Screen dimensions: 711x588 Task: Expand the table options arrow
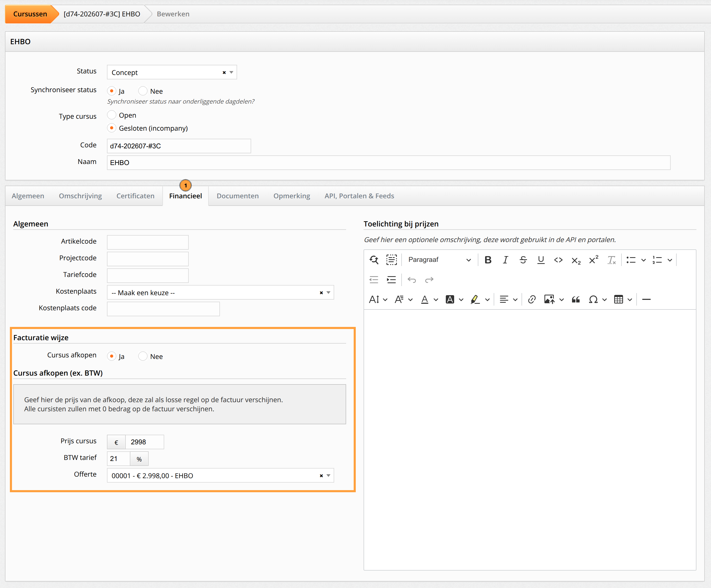tap(630, 299)
